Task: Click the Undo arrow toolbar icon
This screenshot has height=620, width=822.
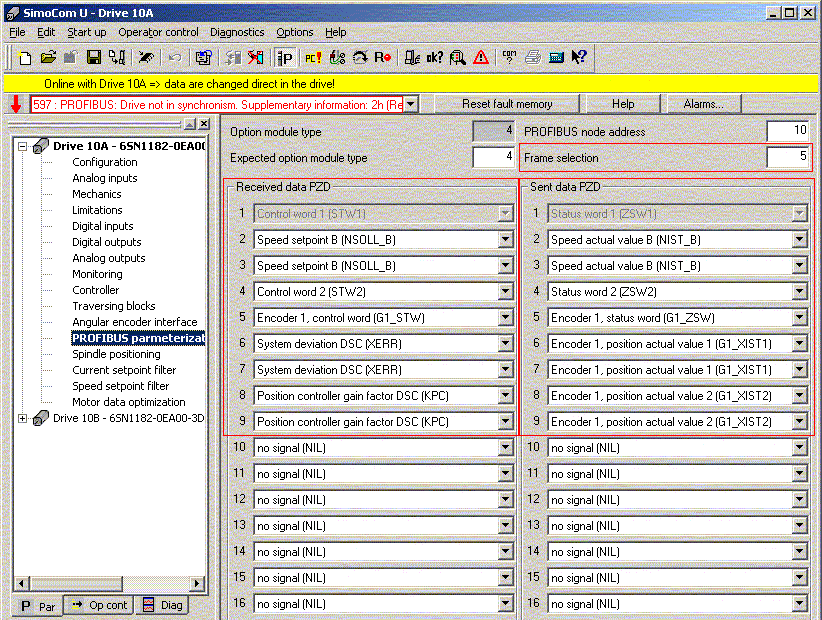Action: 175,57
